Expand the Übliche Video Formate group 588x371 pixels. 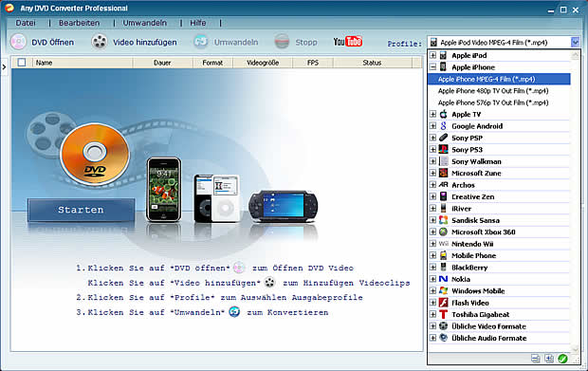432,326
